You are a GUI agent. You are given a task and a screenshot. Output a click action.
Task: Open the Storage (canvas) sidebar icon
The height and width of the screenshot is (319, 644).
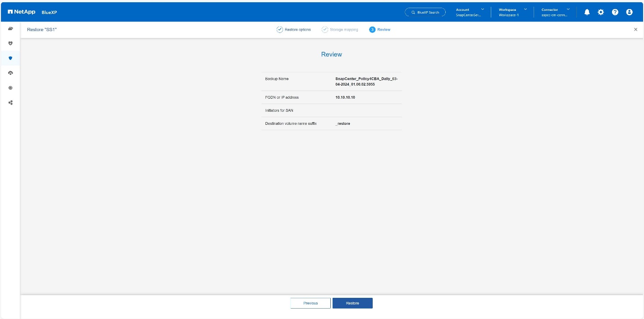[x=10, y=28]
